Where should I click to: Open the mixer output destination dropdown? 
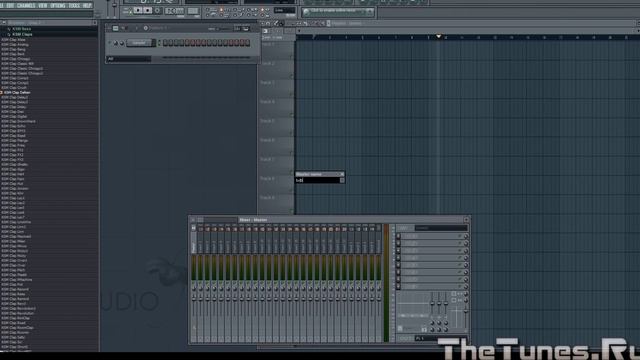click(441, 338)
